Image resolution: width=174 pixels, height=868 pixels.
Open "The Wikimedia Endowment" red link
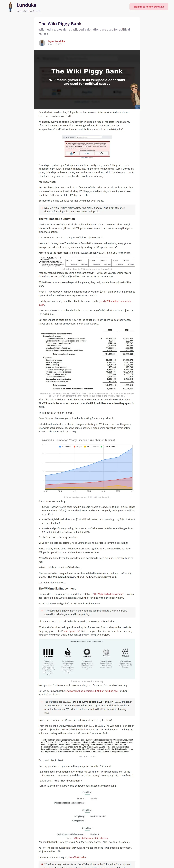109,594
